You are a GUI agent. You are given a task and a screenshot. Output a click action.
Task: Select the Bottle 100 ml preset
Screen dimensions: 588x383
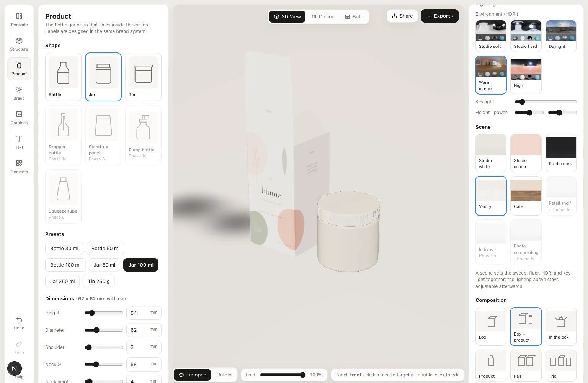tap(65, 265)
